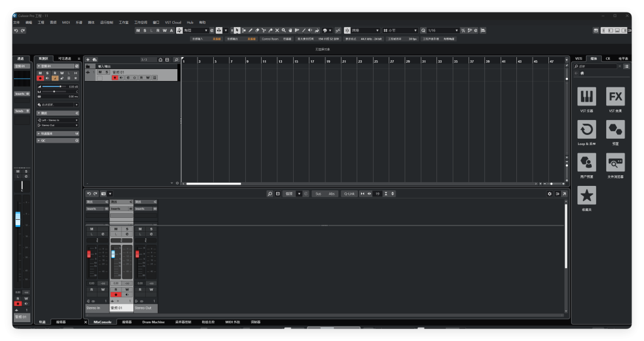644x341 pixels.
Task: Click the Redo arrow in top toolbar
Action: pos(23,30)
